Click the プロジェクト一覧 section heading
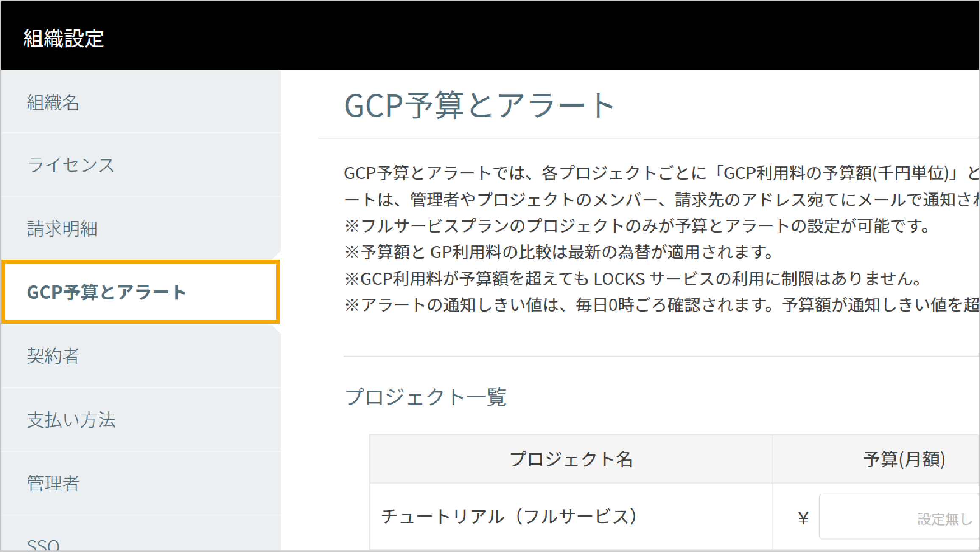The height and width of the screenshot is (552, 980). click(426, 397)
